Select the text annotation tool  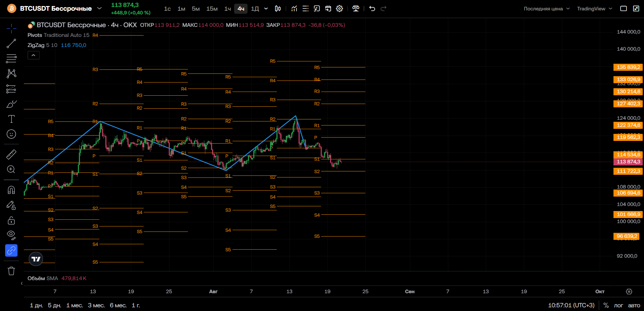click(11, 119)
